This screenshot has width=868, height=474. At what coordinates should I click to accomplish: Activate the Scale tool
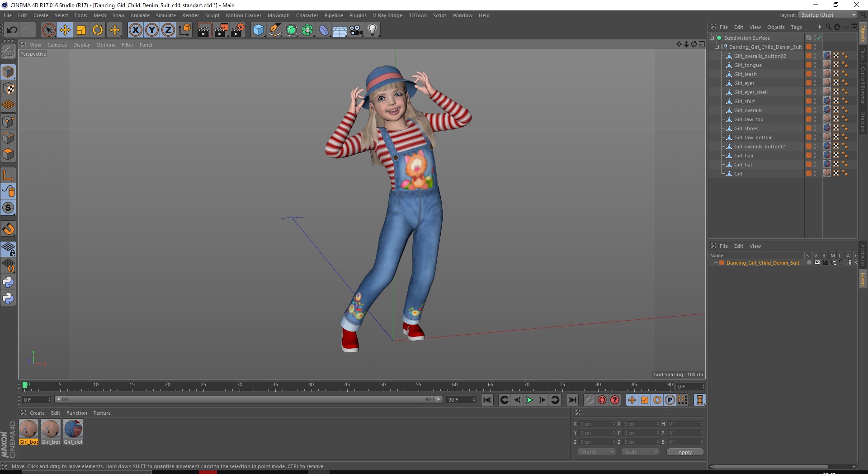click(81, 30)
